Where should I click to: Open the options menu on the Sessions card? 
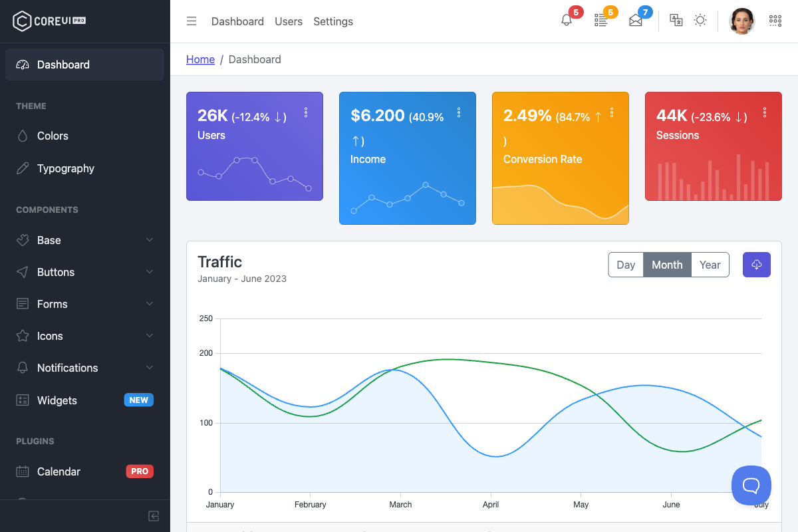coord(765,112)
